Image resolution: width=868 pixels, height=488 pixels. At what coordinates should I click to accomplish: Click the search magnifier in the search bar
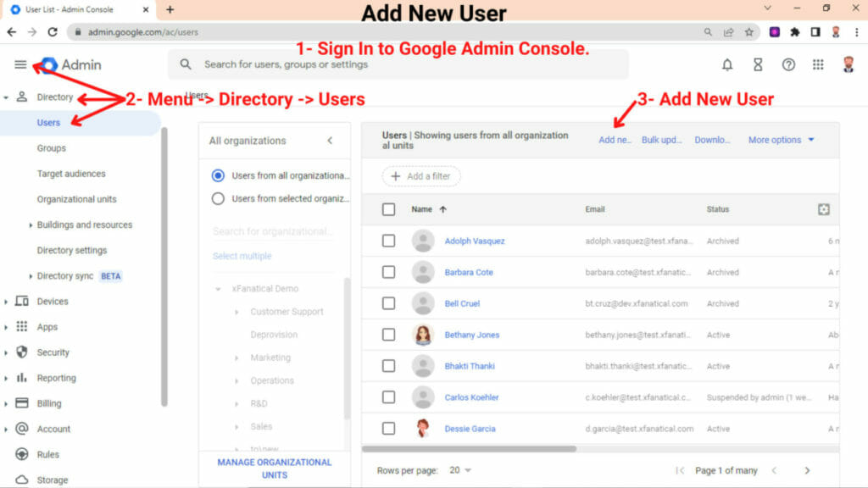[x=186, y=64]
